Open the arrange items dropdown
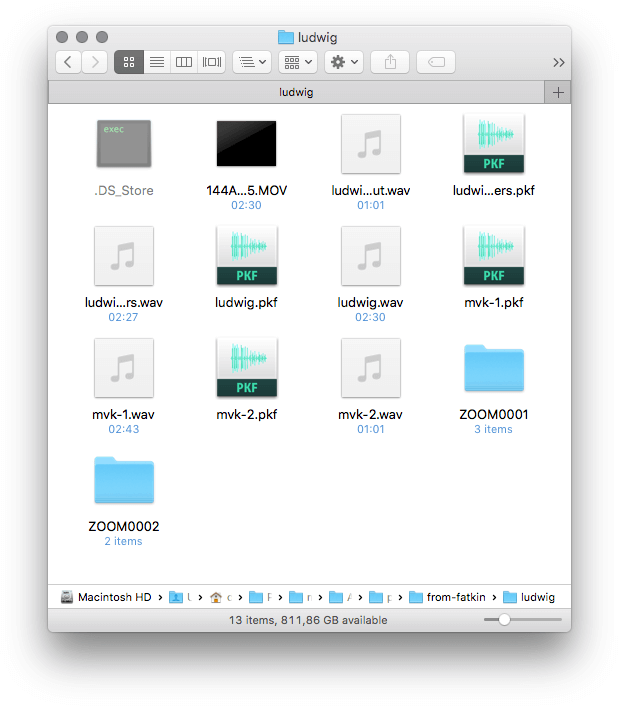619x706 pixels. pos(251,62)
